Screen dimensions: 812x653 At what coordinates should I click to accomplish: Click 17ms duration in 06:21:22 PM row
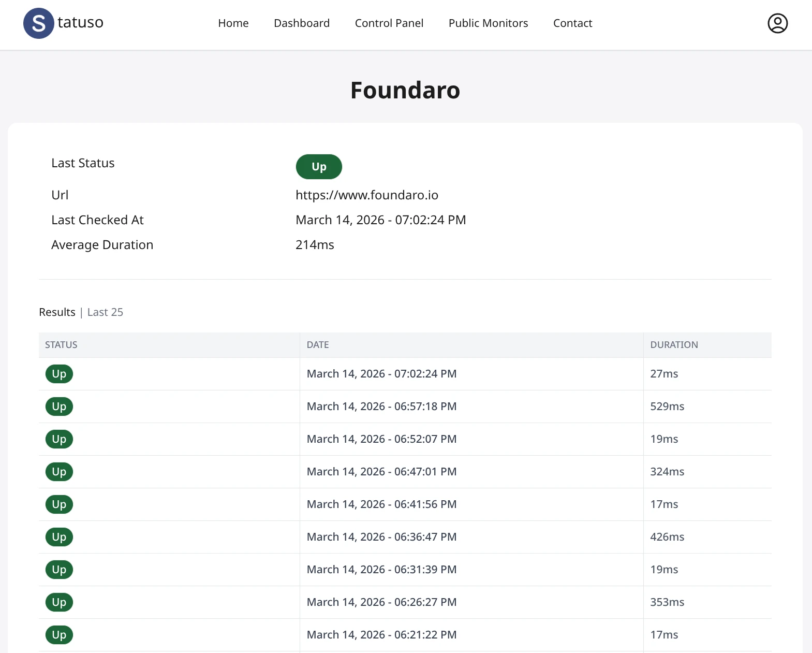664,635
